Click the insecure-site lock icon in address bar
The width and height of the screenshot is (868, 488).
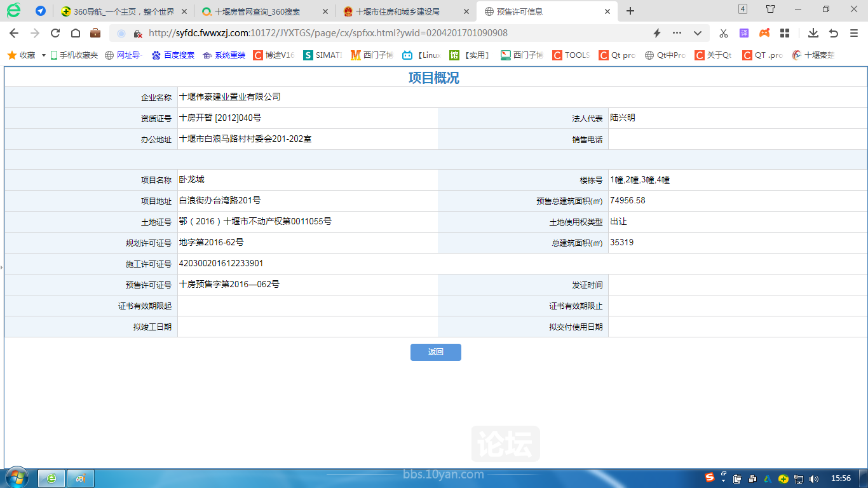[138, 33]
